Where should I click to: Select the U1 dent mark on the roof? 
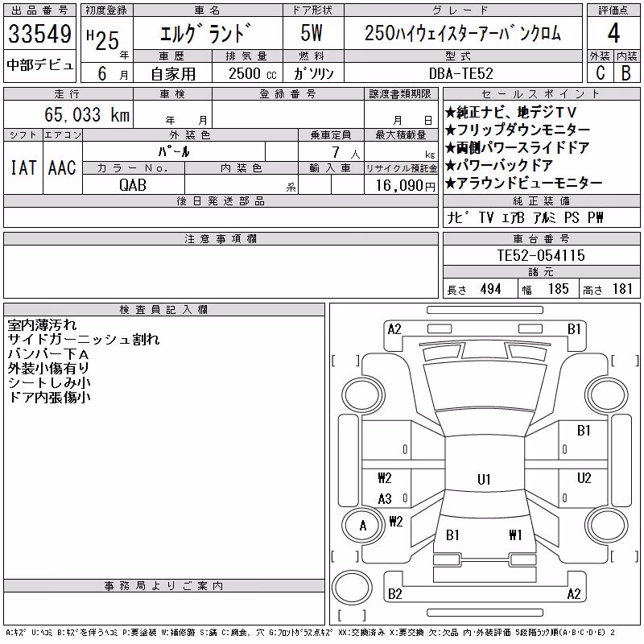[x=484, y=480]
